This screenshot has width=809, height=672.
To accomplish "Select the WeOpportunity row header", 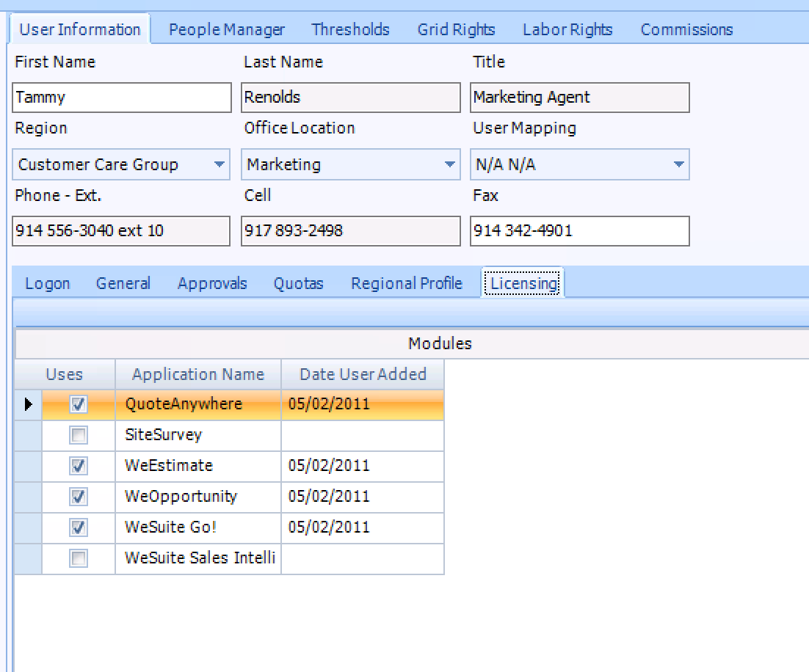I will click(29, 497).
